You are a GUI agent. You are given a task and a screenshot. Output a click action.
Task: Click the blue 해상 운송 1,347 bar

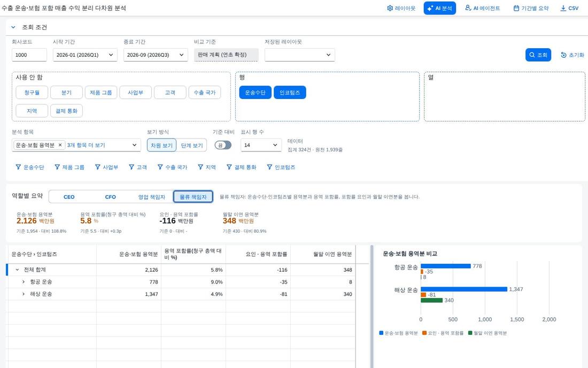464,289
